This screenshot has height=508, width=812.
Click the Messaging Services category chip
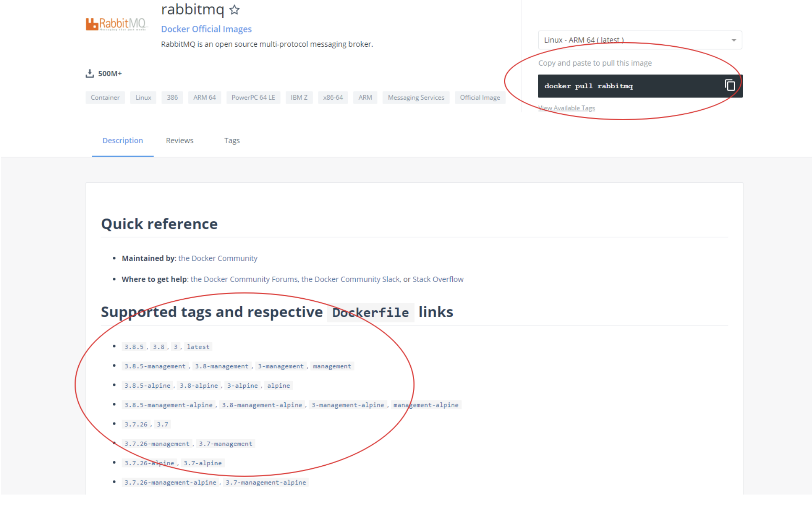click(x=416, y=97)
